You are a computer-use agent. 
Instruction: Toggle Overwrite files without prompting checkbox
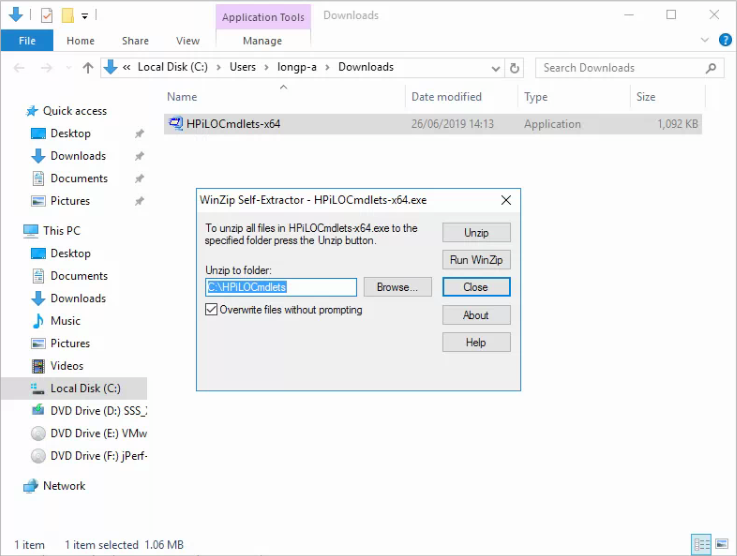pos(211,310)
